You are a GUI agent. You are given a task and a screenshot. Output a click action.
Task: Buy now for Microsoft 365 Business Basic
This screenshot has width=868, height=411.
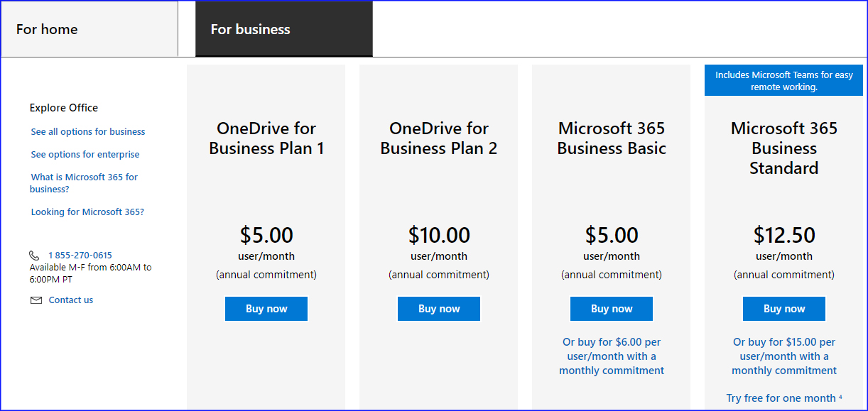click(612, 309)
